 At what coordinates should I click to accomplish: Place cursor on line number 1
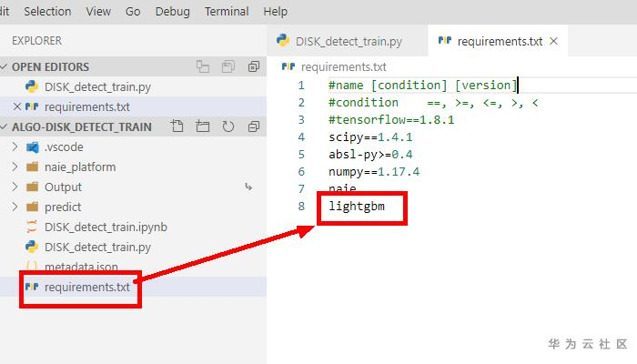tap(301, 86)
